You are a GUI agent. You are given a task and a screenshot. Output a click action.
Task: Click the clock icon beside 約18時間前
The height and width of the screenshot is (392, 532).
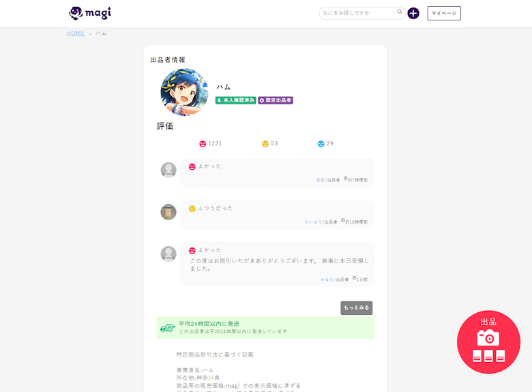tap(342, 220)
